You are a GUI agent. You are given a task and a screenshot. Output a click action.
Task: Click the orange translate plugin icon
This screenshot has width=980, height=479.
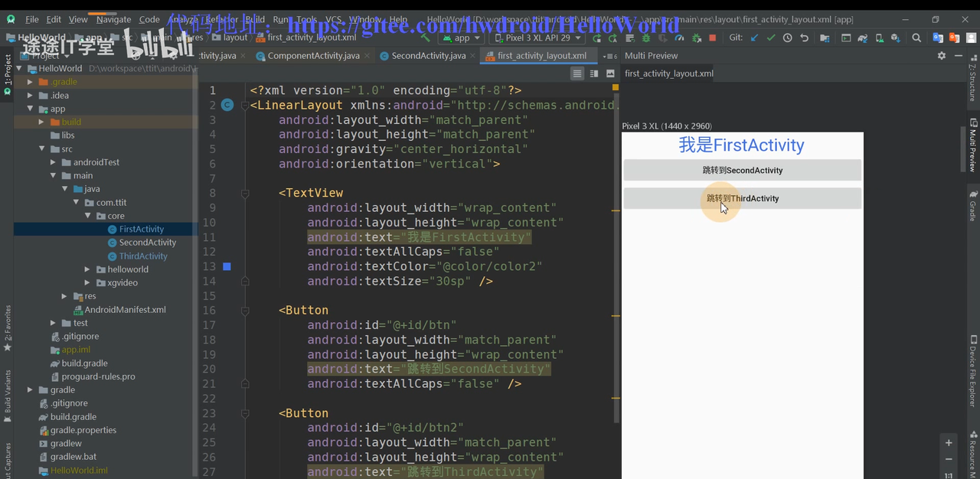(x=954, y=37)
